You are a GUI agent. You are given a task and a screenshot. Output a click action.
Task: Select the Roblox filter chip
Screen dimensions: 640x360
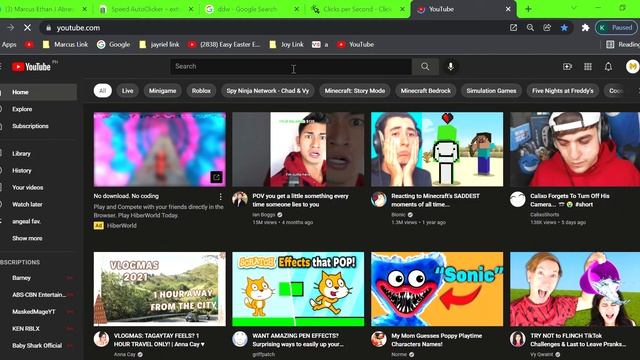201,91
